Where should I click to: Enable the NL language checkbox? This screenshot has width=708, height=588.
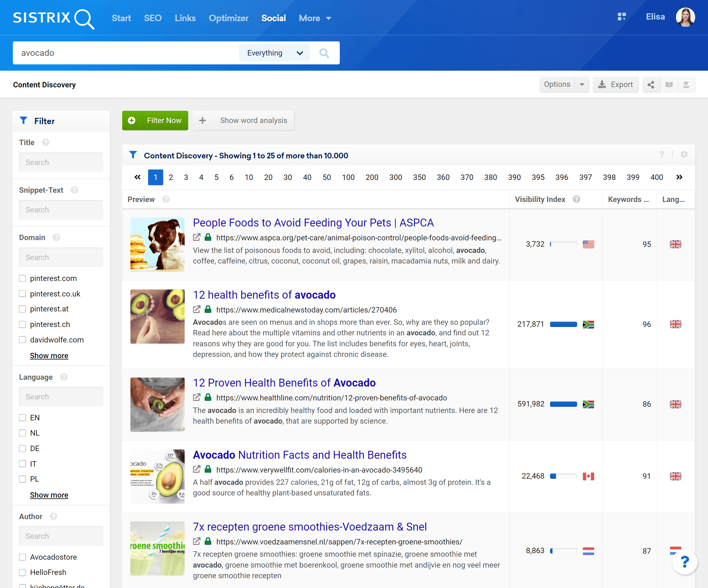coord(23,433)
